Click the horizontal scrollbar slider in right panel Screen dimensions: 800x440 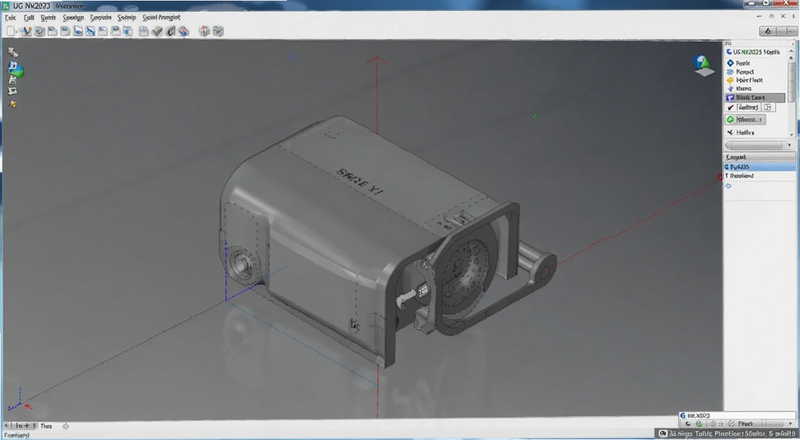pos(754,145)
